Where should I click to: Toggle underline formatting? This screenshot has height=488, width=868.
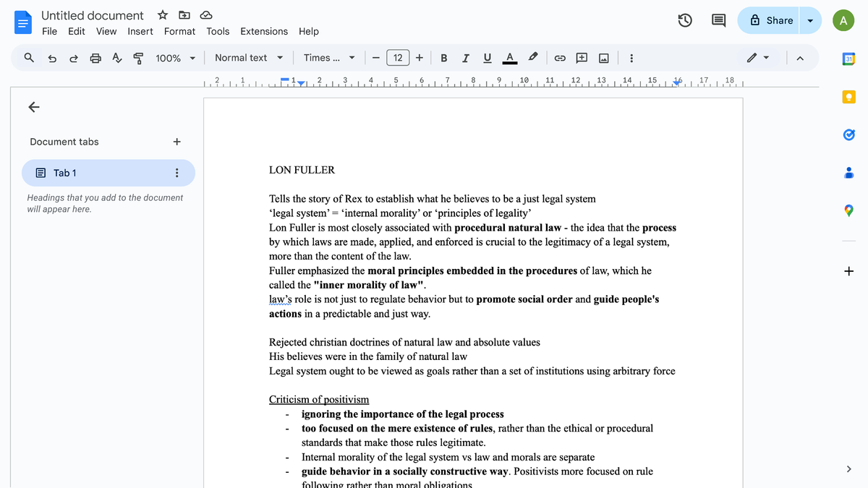(487, 58)
